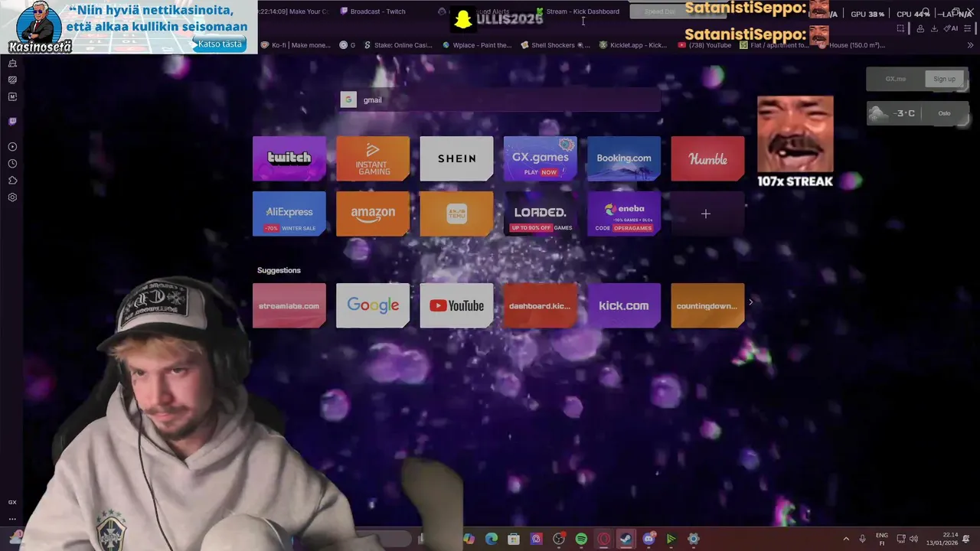
Task: Open the Flat / apartment bookmark
Action: (774, 45)
